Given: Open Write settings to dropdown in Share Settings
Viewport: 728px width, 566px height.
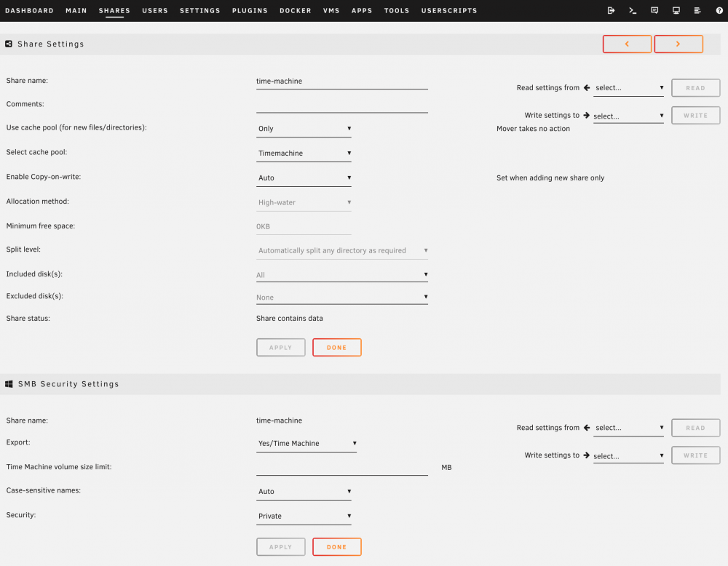Looking at the screenshot, I should 629,116.
